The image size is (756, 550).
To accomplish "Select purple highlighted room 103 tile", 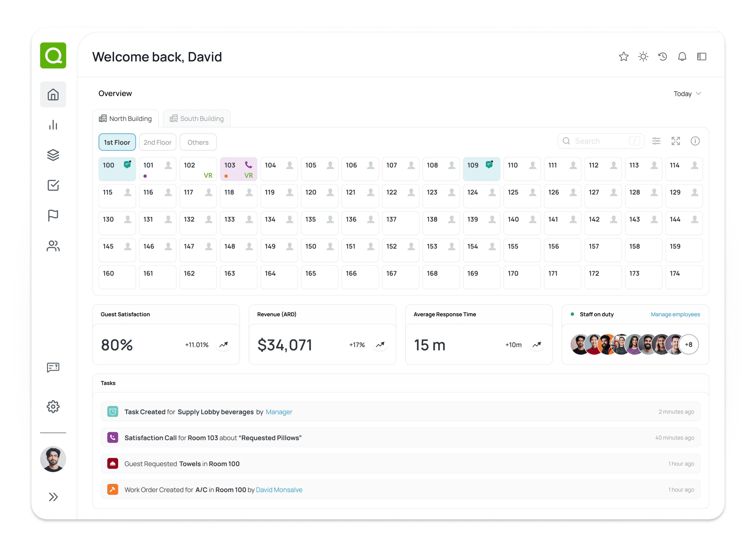I will (238, 169).
